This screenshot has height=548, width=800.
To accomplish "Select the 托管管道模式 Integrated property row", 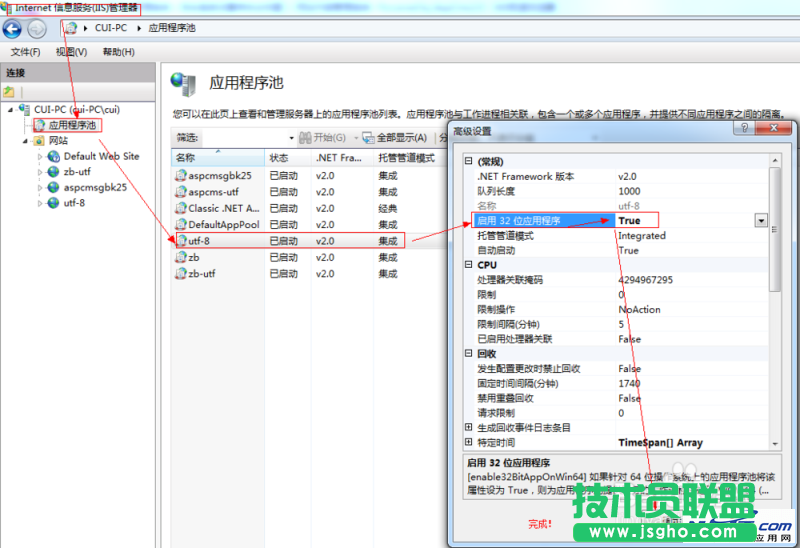I will (621, 236).
